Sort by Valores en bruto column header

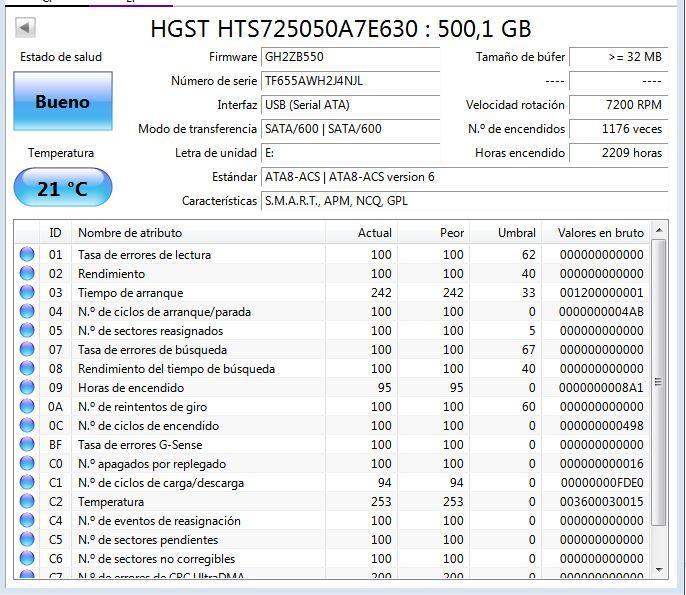tap(596, 233)
